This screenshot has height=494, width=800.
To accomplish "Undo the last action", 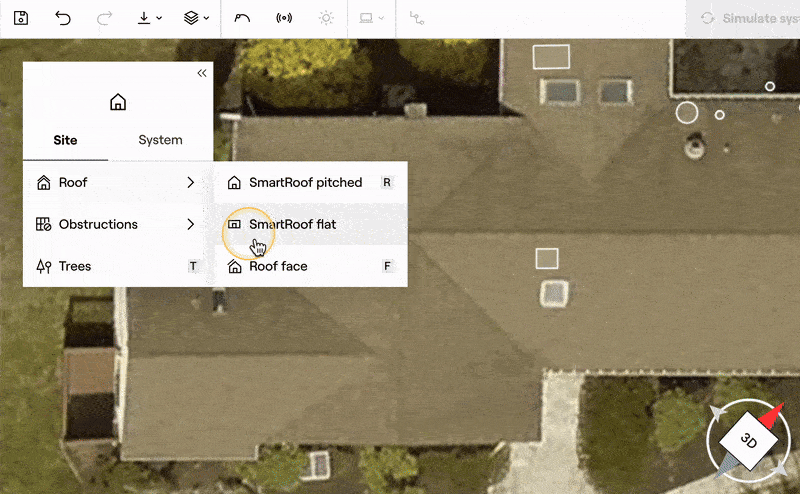I will [x=63, y=18].
